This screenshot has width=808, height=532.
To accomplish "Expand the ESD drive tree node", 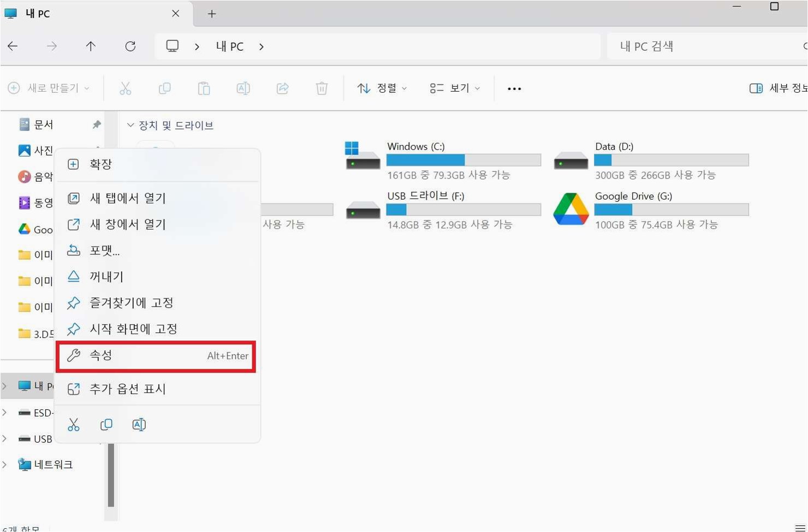I will click(x=5, y=413).
